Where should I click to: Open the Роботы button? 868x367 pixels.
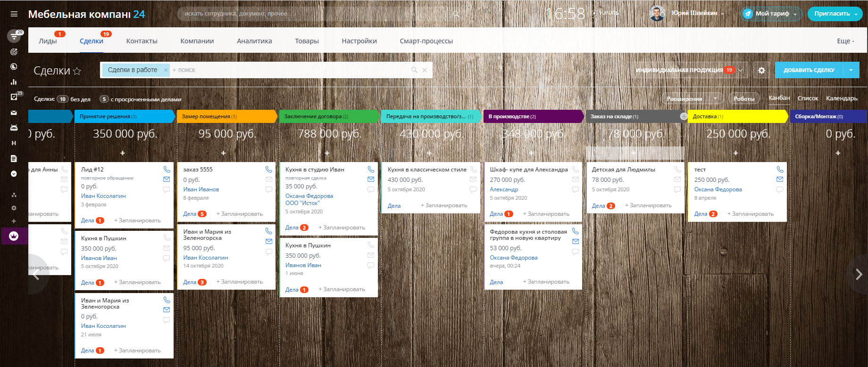pos(744,98)
